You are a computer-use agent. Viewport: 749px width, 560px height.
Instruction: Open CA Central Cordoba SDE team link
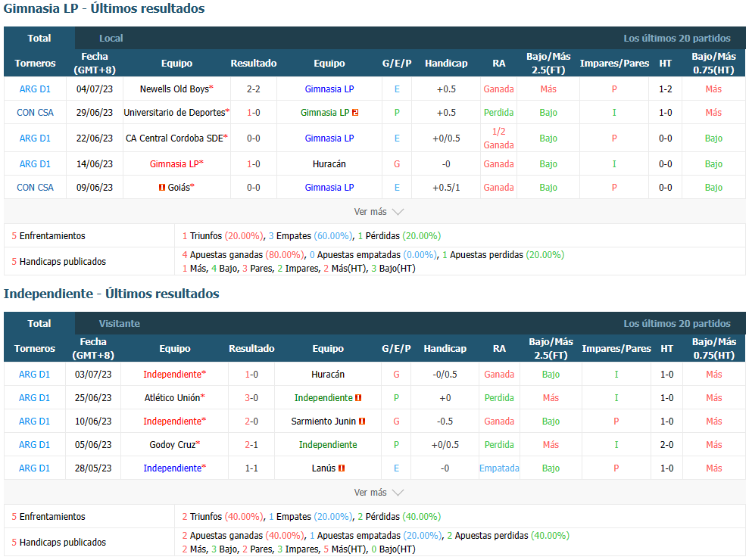coord(174,138)
